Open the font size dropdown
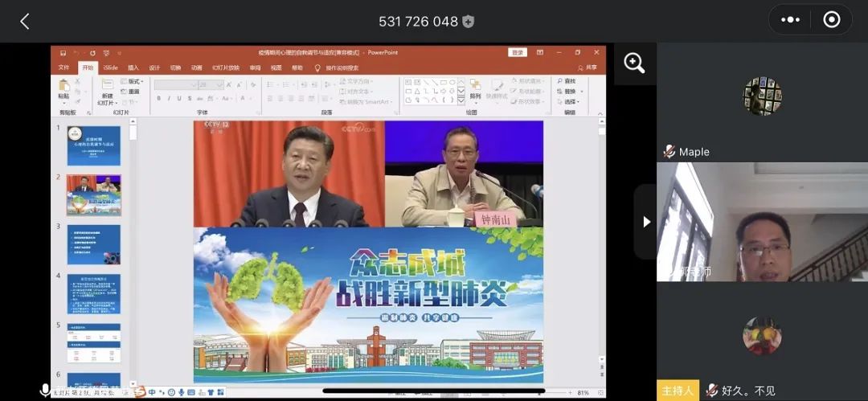868x401 pixels. tap(211, 84)
